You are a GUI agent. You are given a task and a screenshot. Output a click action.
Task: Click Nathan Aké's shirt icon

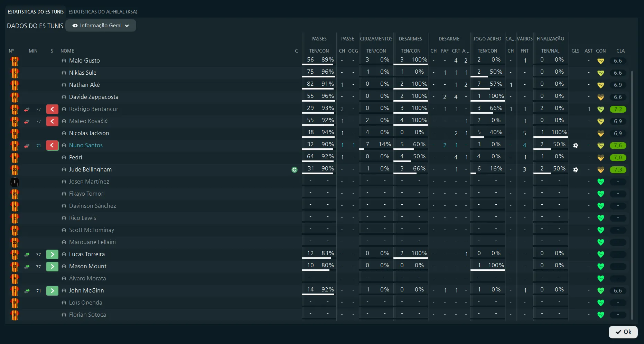coord(15,85)
